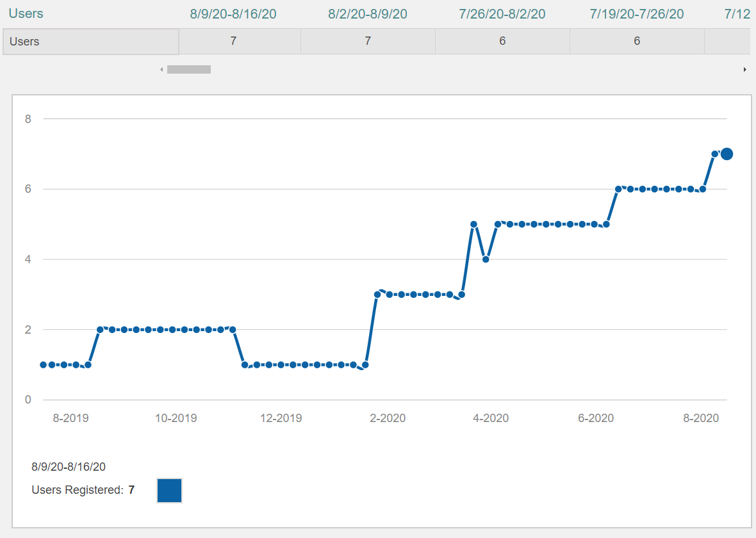Click the 6-2020 x-axis label

point(596,418)
